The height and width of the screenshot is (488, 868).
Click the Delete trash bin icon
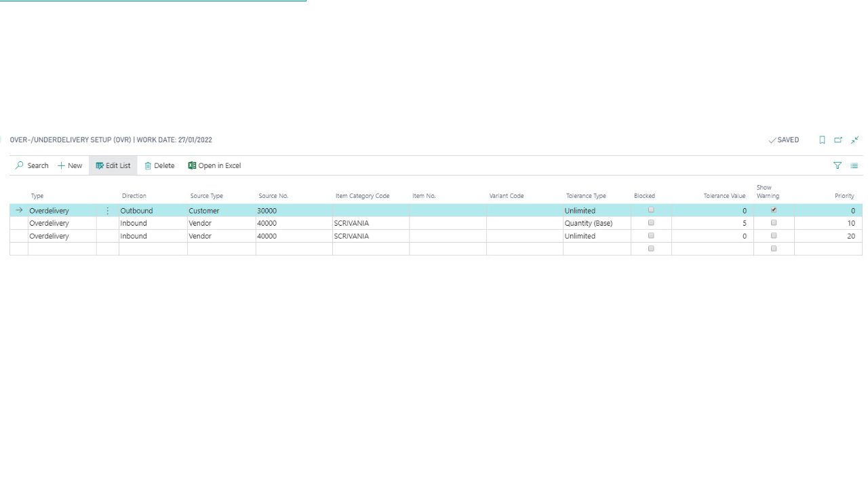pyautogui.click(x=148, y=165)
